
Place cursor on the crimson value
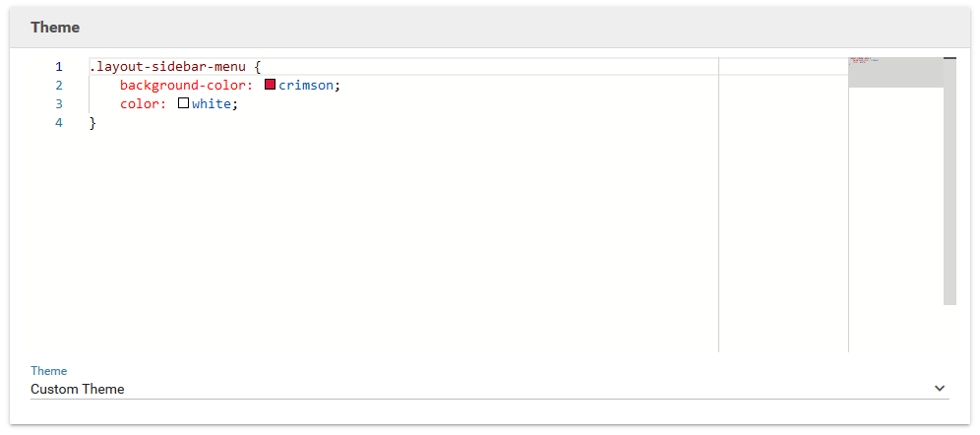[x=306, y=86]
